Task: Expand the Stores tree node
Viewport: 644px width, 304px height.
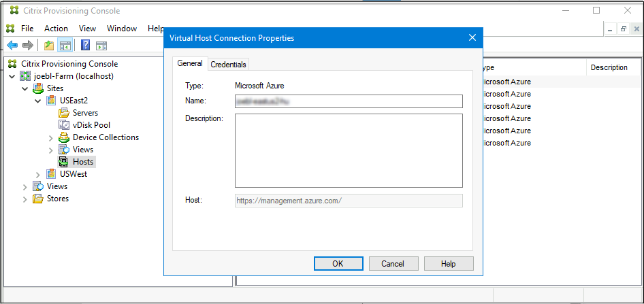Action: [x=25, y=199]
